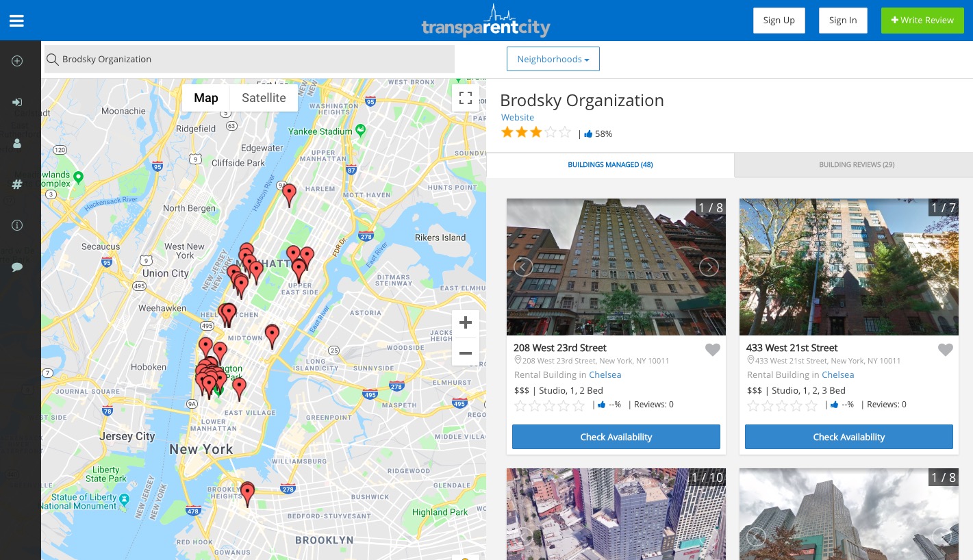Image resolution: width=973 pixels, height=560 pixels.
Task: Click the hashtag sidebar icon
Action: pos(17,184)
